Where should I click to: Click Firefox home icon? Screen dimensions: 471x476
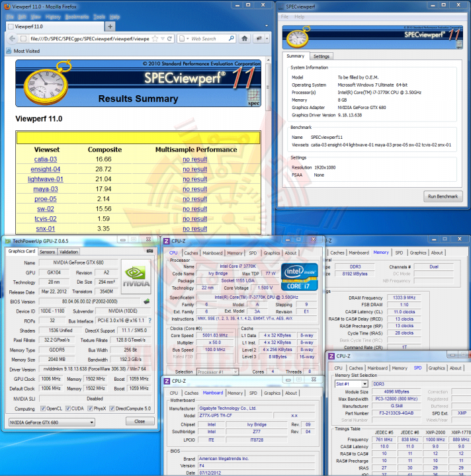(245, 38)
